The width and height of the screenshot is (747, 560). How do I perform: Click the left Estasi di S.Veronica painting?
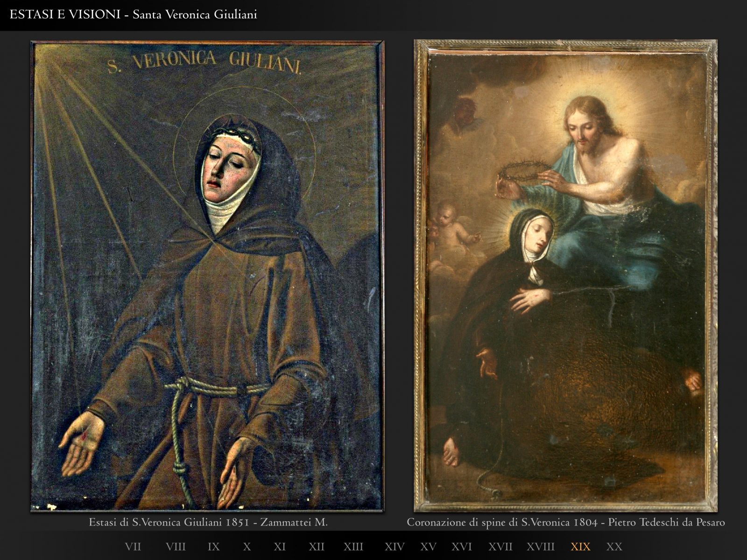tap(207, 276)
